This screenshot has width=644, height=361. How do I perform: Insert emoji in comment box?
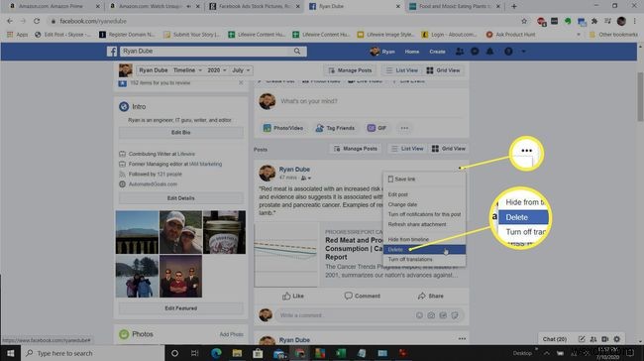419,315
